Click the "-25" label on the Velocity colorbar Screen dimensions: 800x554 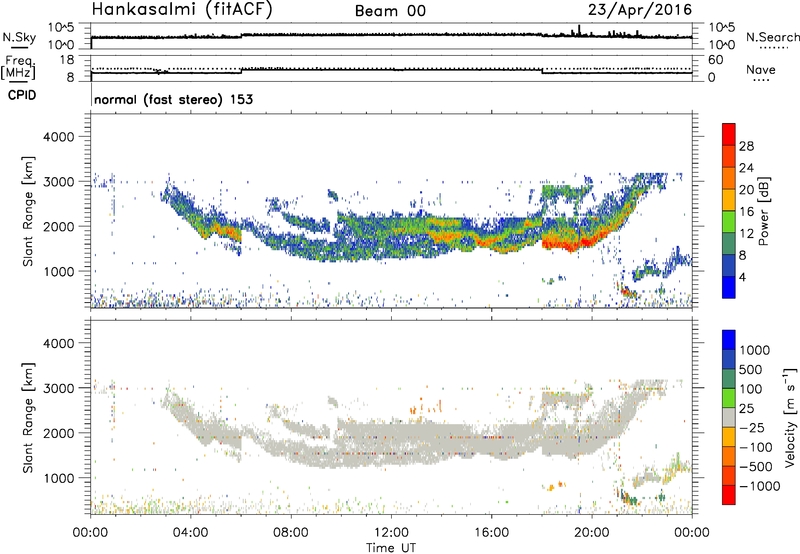pos(752,427)
